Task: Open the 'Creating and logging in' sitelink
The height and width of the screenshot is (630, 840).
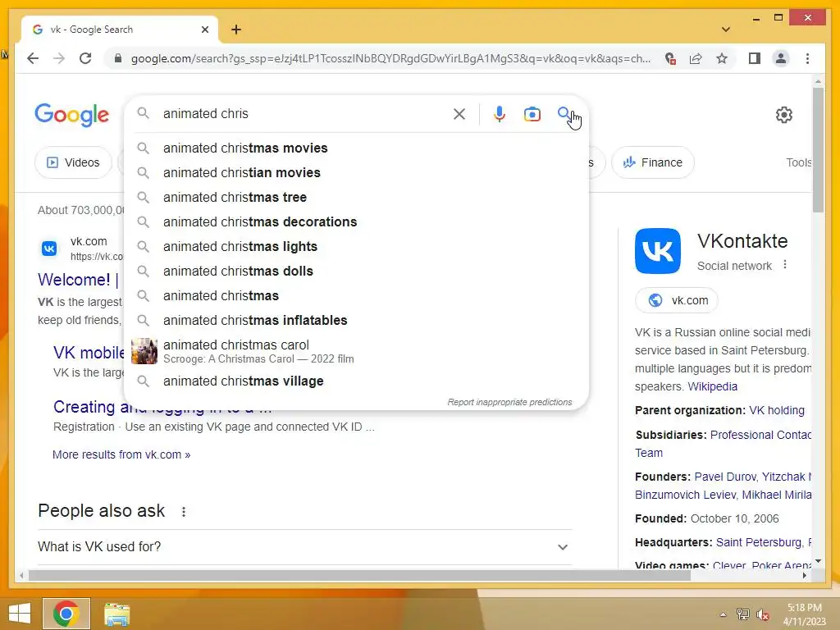Action: [x=162, y=407]
